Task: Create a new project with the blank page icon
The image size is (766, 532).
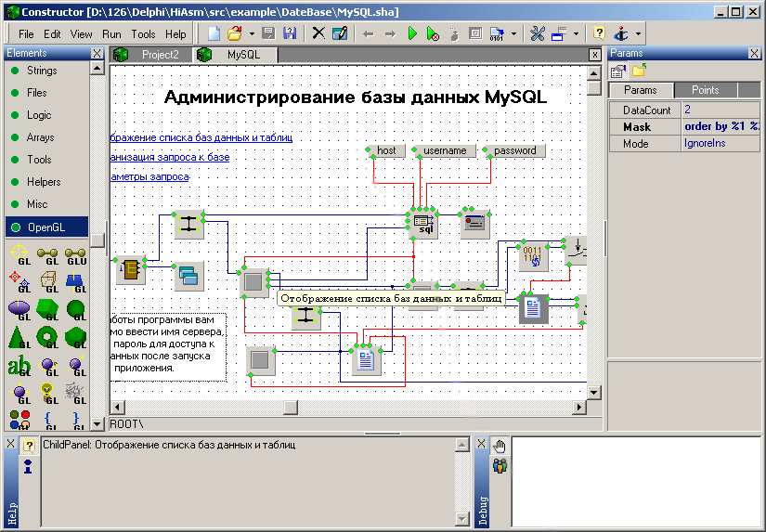Action: 214,33
